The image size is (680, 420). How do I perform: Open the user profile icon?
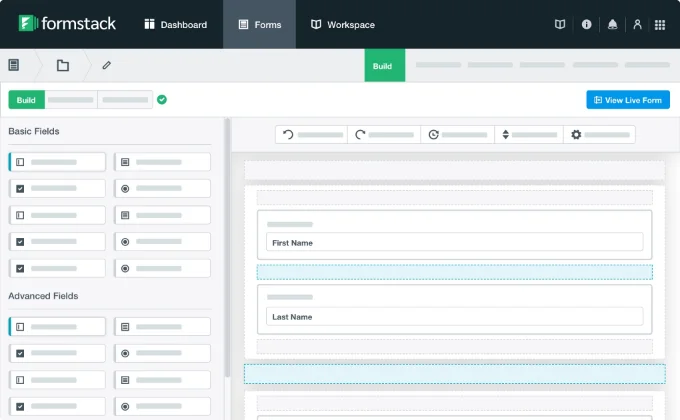click(x=637, y=24)
